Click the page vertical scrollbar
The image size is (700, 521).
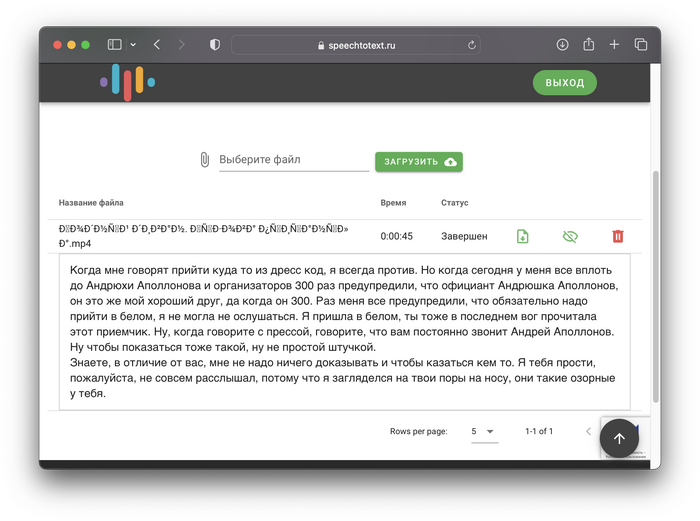[655, 286]
